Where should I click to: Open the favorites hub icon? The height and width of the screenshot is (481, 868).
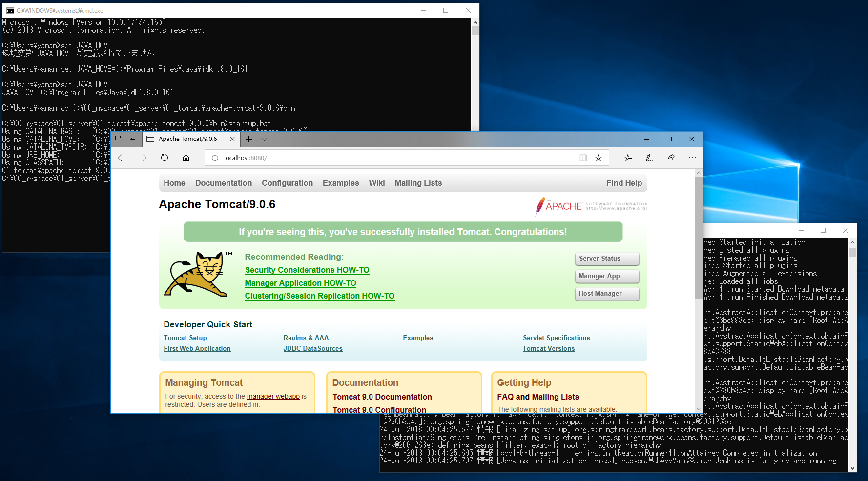coord(628,158)
